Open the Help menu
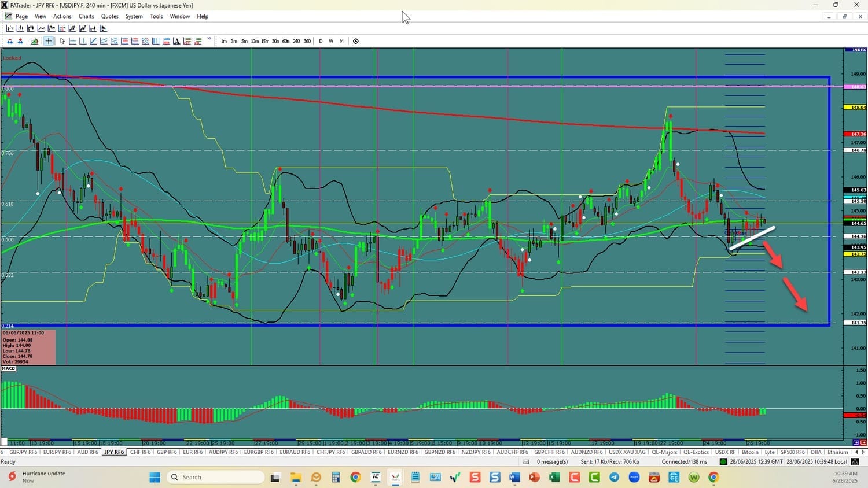Image resolution: width=868 pixels, height=488 pixels. pyautogui.click(x=203, y=16)
